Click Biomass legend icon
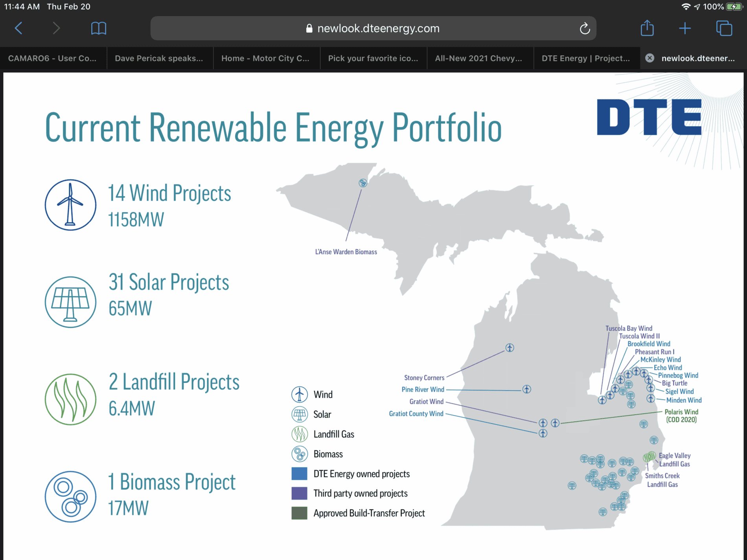 point(300,454)
